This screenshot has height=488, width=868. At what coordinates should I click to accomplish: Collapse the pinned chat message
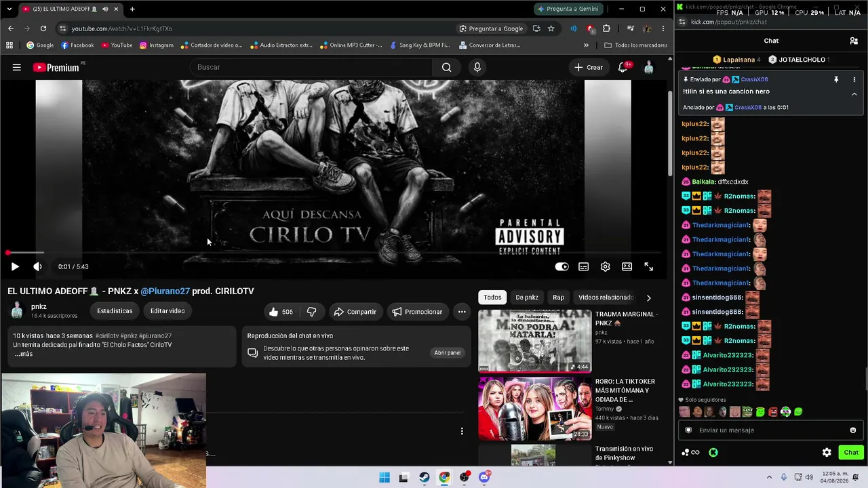pyautogui.click(x=854, y=94)
